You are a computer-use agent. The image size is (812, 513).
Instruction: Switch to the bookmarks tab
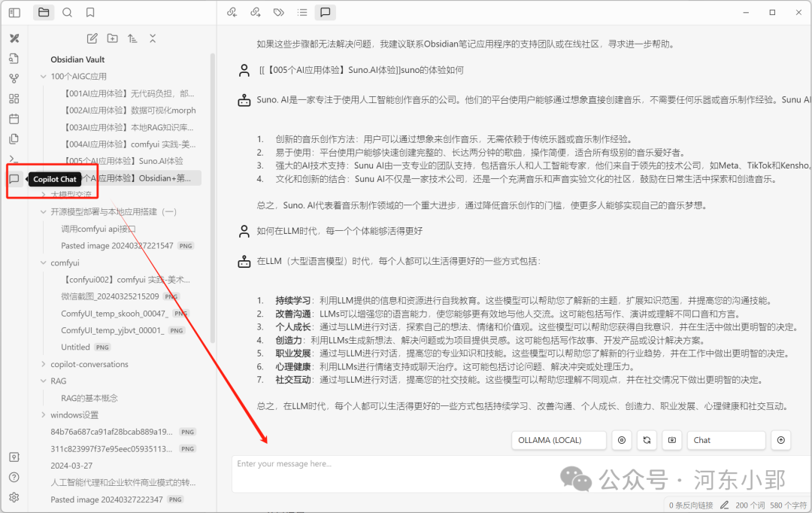point(90,12)
